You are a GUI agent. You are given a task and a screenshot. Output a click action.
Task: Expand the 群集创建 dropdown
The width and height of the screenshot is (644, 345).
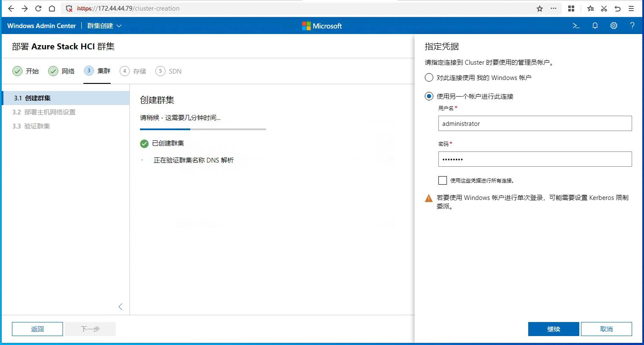click(x=105, y=26)
